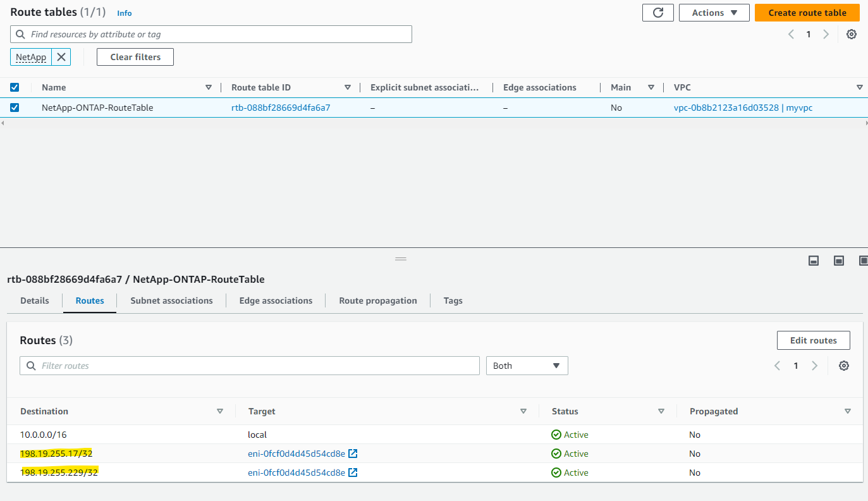Open the Both filter dropdown
The height and width of the screenshot is (501, 868).
pyautogui.click(x=527, y=366)
